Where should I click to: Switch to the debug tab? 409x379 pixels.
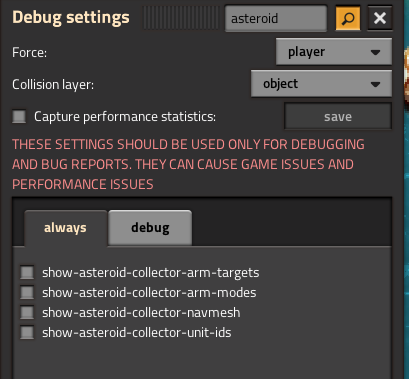(150, 228)
